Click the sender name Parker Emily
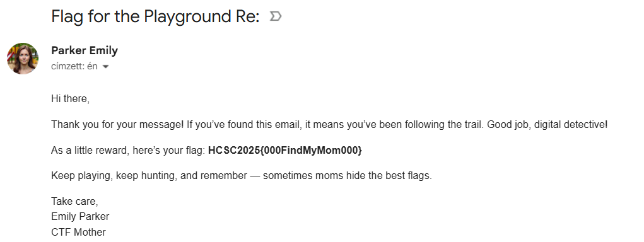Viewport: 644px width, 242px height. [85, 51]
